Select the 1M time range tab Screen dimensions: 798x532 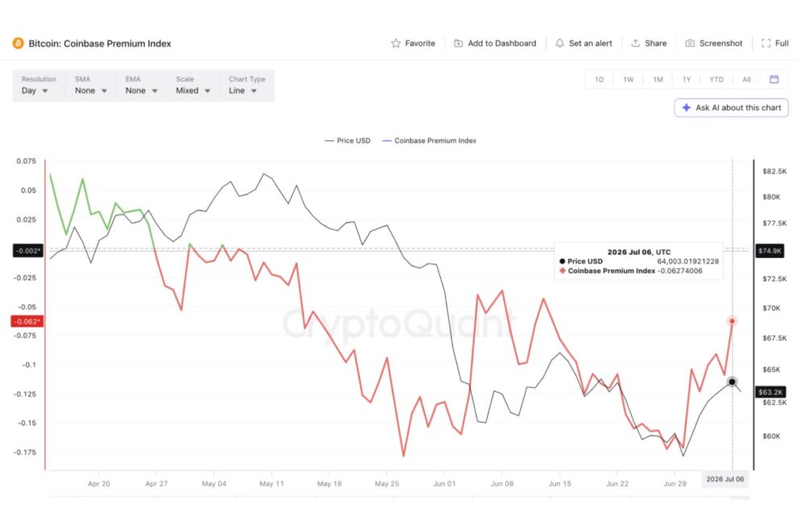(658, 80)
